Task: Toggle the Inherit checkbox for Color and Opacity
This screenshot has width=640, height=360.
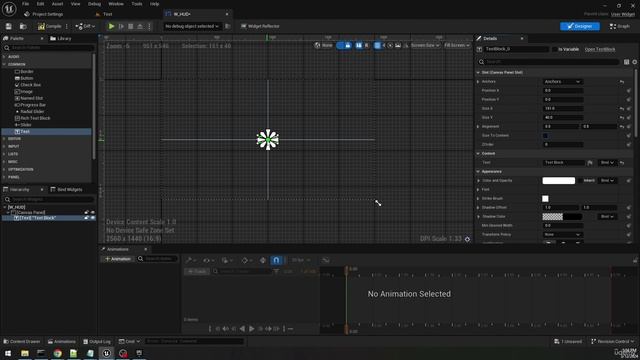Action: (580, 180)
